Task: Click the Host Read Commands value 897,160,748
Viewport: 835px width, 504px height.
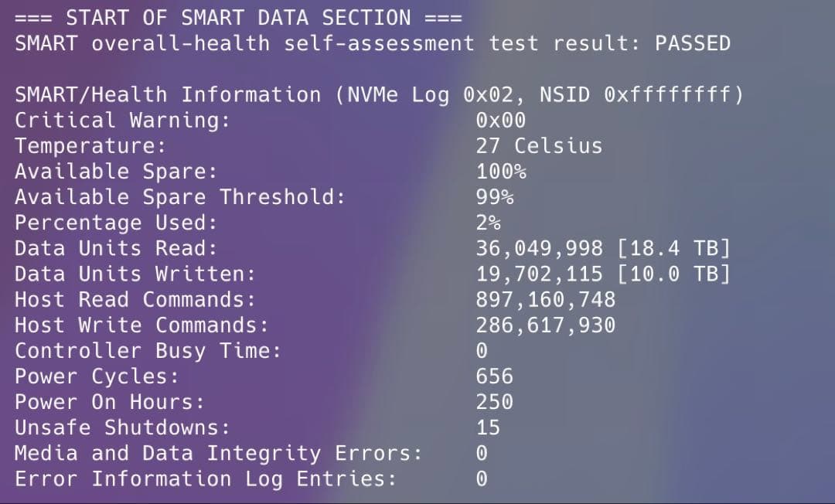Action: 546,299
